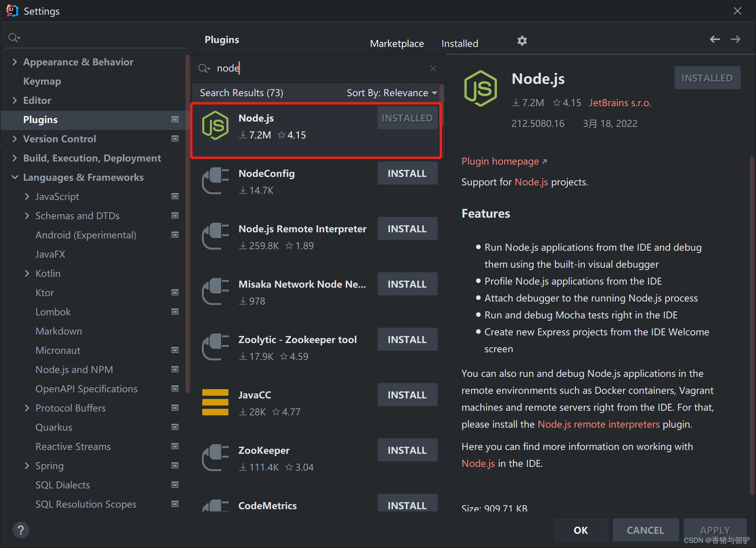
Task: Click project-level icon beside JavaScript
Action: coord(175,197)
